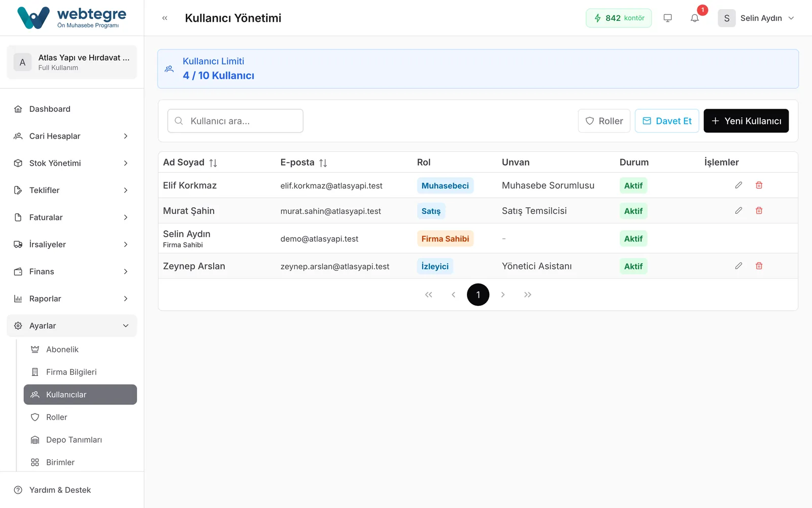Select Atlas Yapı ve Hırdavat company card

(x=72, y=62)
